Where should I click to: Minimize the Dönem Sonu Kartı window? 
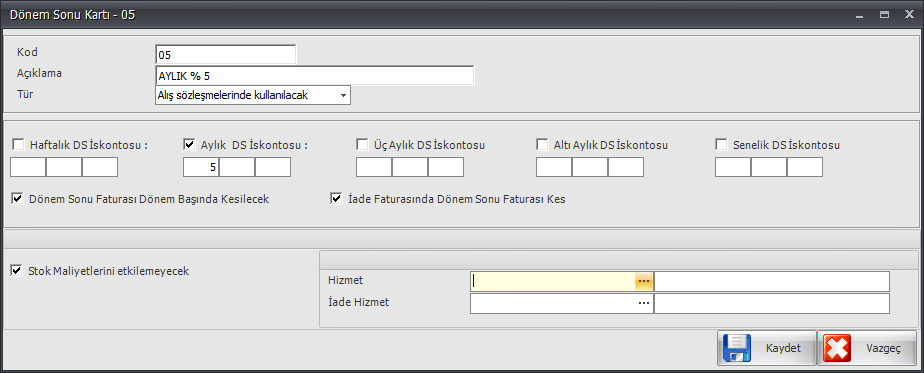[x=860, y=16]
